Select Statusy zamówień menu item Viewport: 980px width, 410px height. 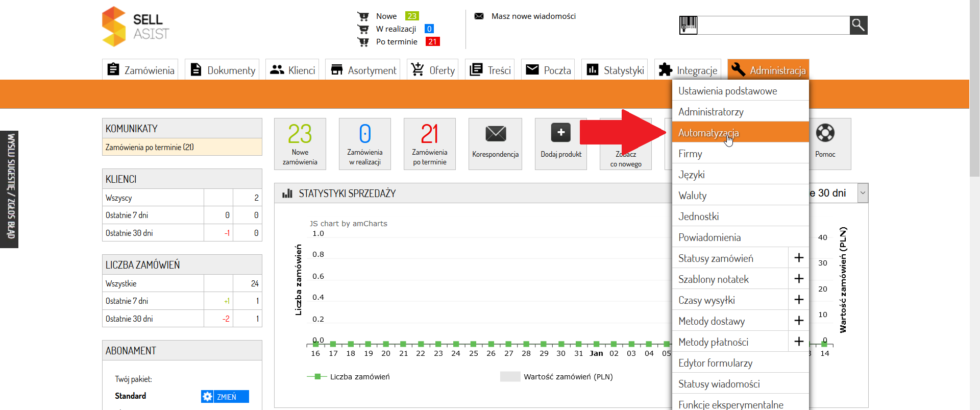730,258
